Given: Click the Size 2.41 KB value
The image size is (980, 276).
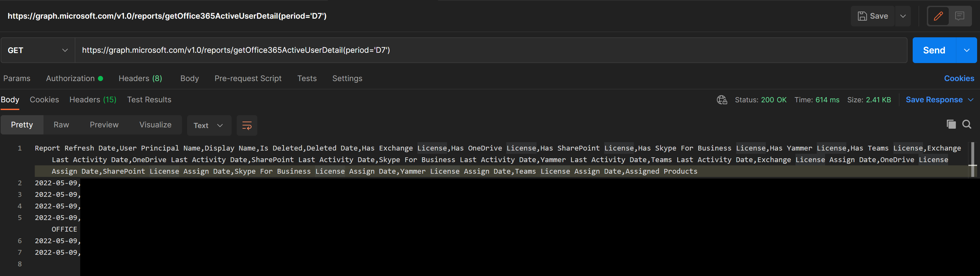Looking at the screenshot, I should pyautogui.click(x=878, y=100).
